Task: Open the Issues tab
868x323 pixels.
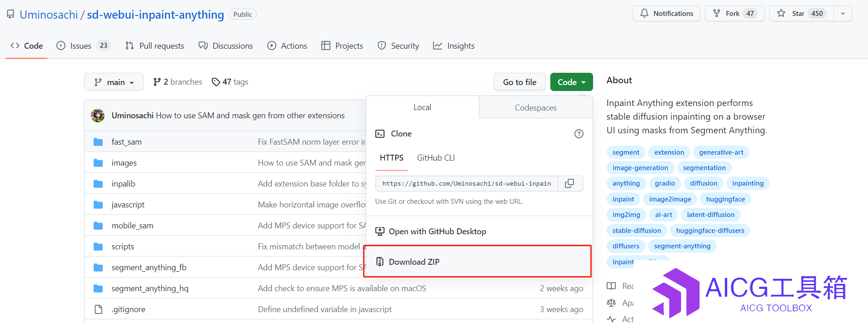Action: point(84,46)
